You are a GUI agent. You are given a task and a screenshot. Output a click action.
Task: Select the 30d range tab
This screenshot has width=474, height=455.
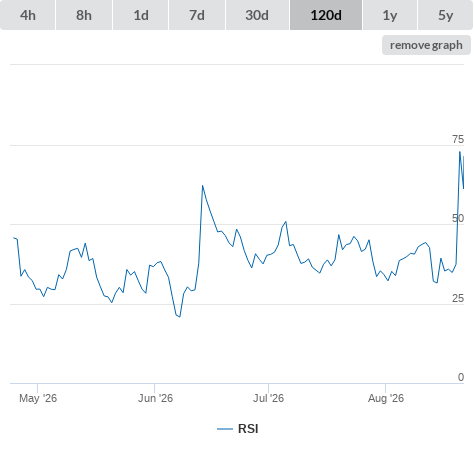click(x=257, y=15)
